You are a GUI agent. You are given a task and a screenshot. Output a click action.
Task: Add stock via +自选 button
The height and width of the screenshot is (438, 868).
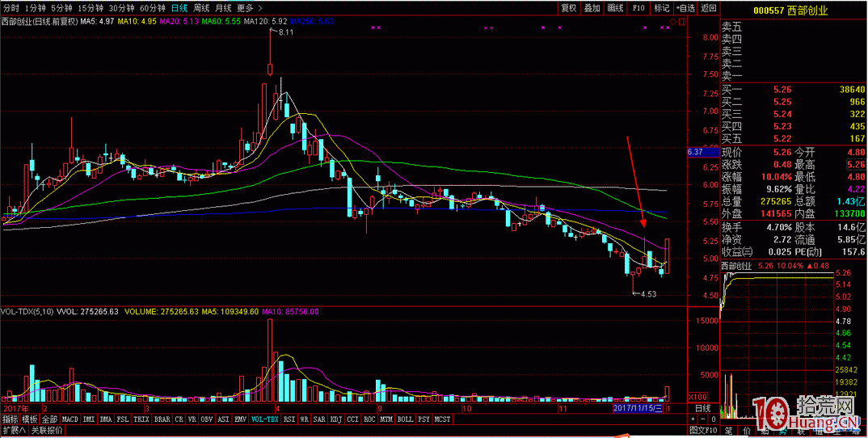685,8
